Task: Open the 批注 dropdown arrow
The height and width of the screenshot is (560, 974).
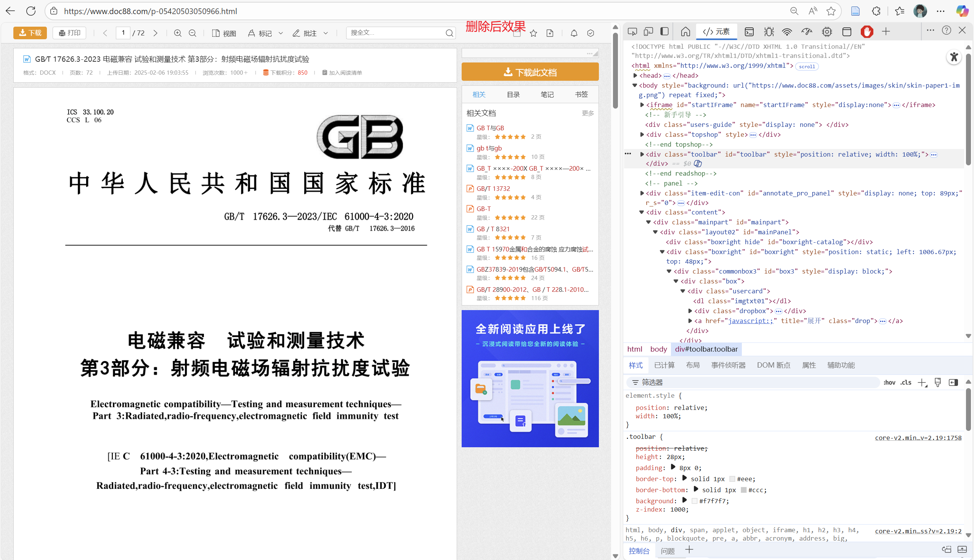Action: [326, 33]
